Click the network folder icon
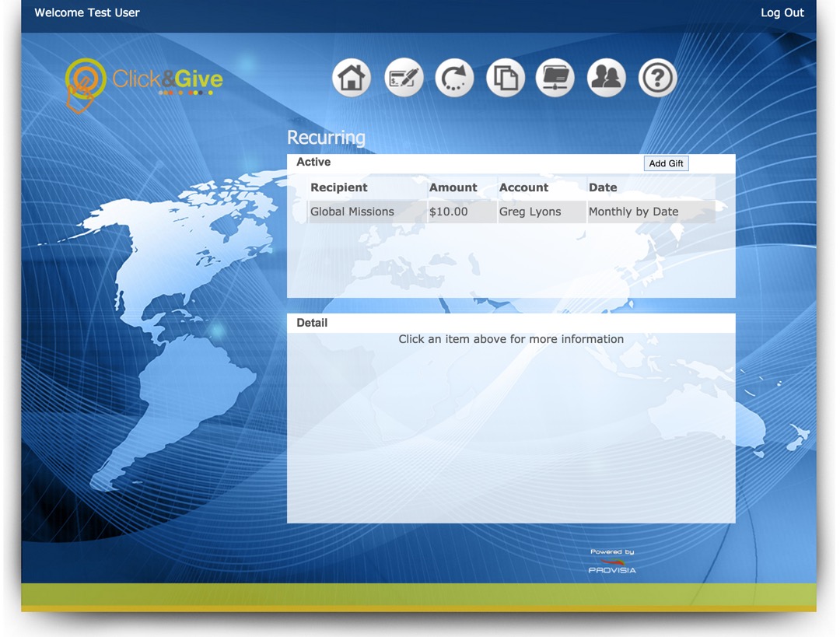The width and height of the screenshot is (840, 637). [x=555, y=78]
